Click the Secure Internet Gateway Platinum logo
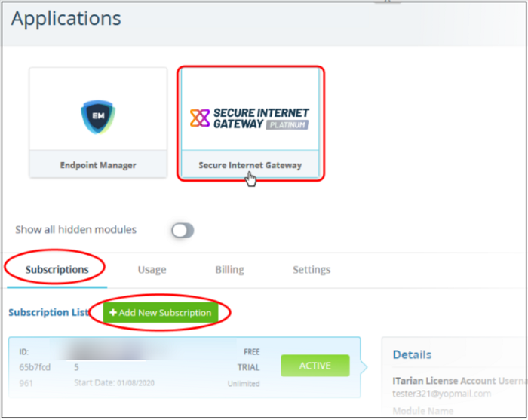The image size is (528, 420). (249, 118)
